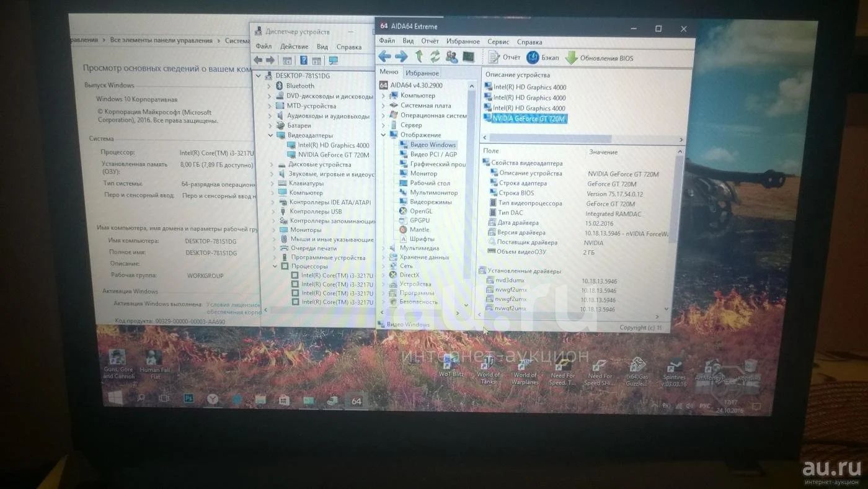Select Mantle item in AIDA64 tree

tap(414, 230)
